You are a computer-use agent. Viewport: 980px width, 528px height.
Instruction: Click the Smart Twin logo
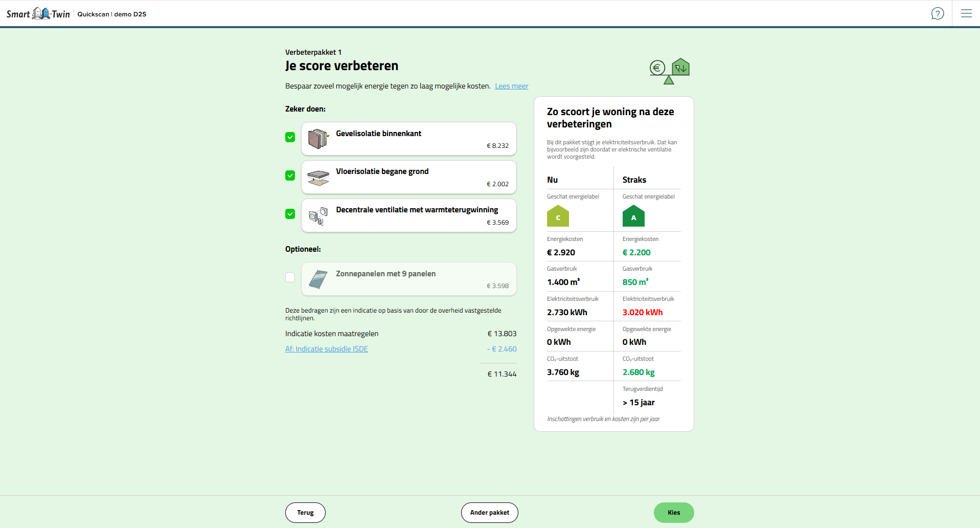[x=38, y=14]
